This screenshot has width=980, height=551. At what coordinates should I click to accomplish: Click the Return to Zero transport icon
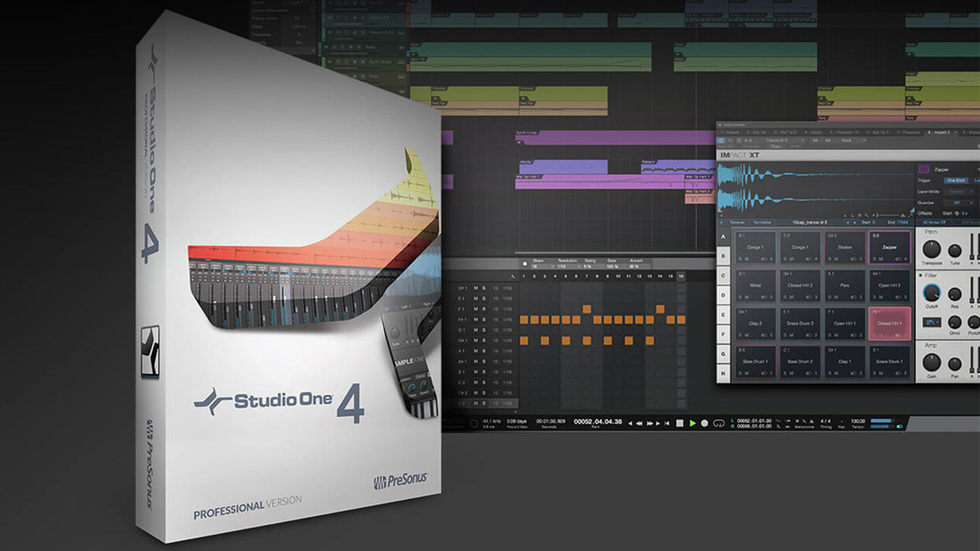(x=667, y=423)
